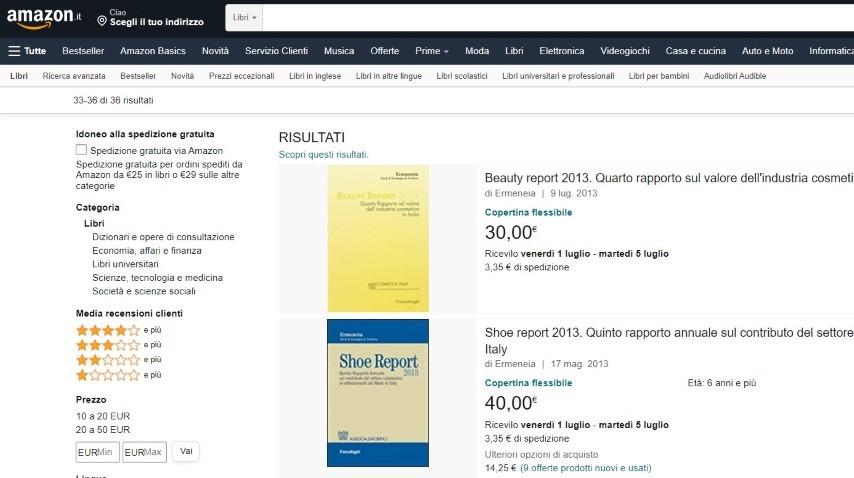
Task: Select Libri category in sidebar
Action: point(94,223)
